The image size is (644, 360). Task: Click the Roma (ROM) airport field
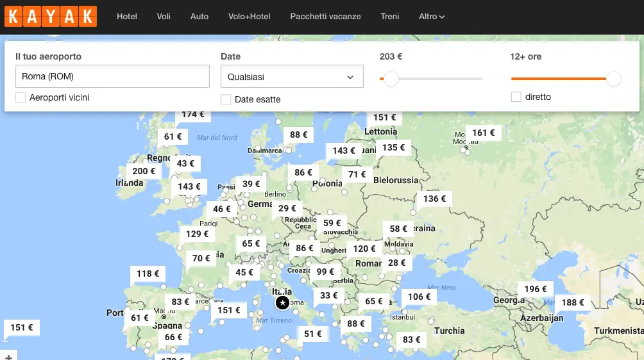[112, 76]
